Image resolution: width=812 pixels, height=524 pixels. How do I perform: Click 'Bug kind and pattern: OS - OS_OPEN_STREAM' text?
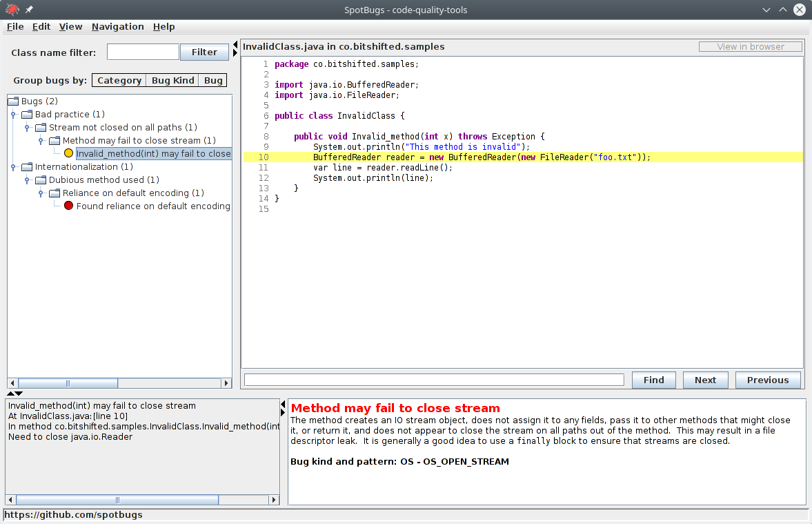[399, 461]
